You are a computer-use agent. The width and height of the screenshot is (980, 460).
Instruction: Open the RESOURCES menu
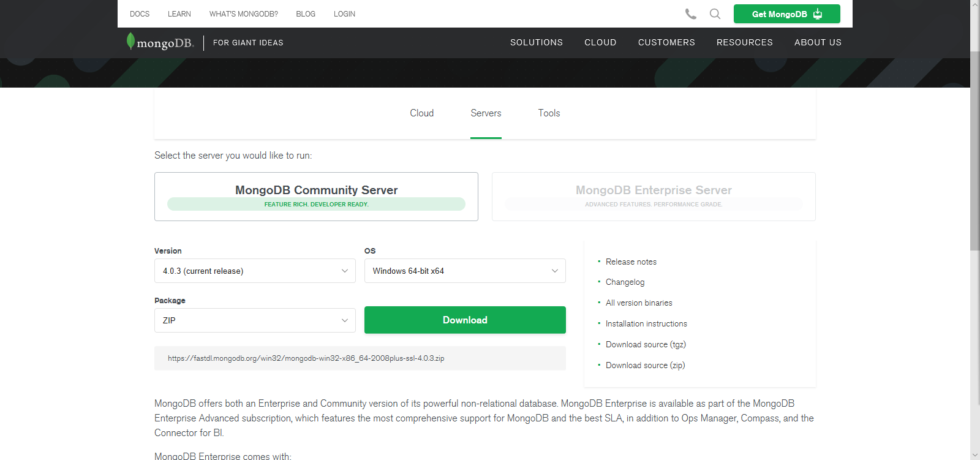pos(745,42)
